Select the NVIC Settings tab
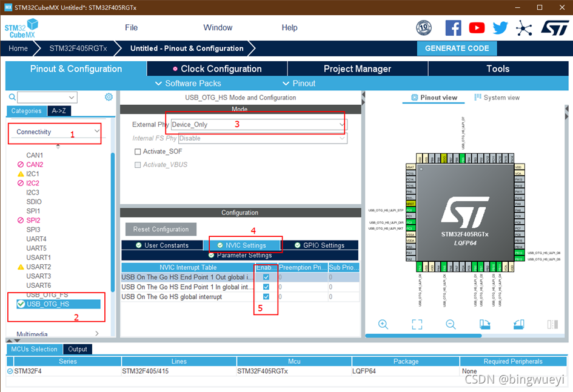 241,245
